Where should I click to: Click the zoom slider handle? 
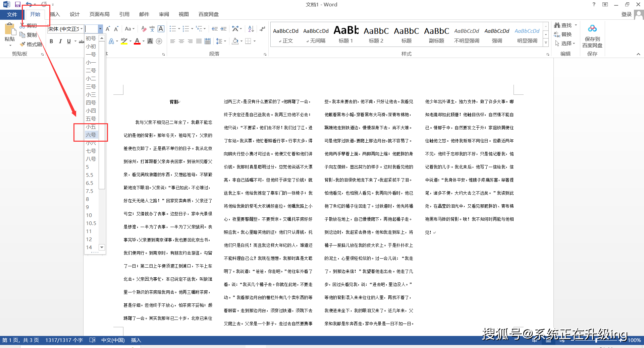coord(596,340)
